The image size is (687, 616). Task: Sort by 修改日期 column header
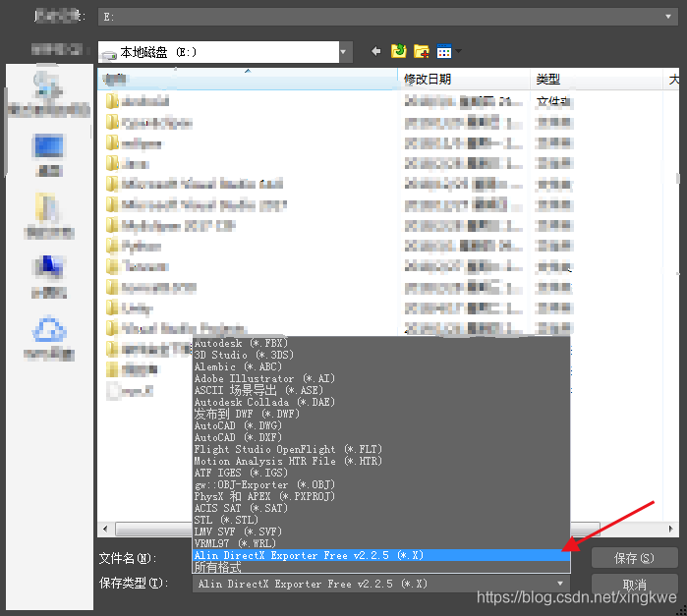[x=465, y=80]
